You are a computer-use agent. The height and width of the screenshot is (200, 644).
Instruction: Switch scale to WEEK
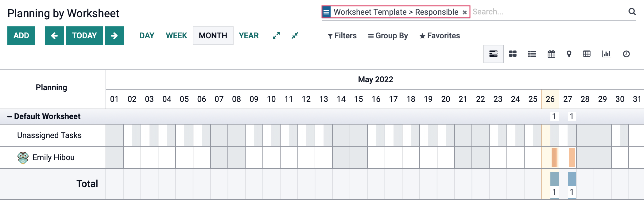tap(177, 36)
